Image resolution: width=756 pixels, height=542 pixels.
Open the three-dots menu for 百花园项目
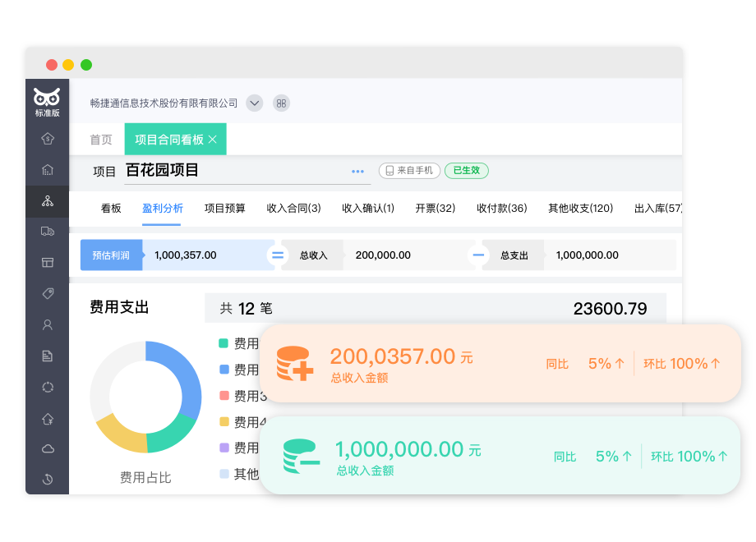click(357, 172)
